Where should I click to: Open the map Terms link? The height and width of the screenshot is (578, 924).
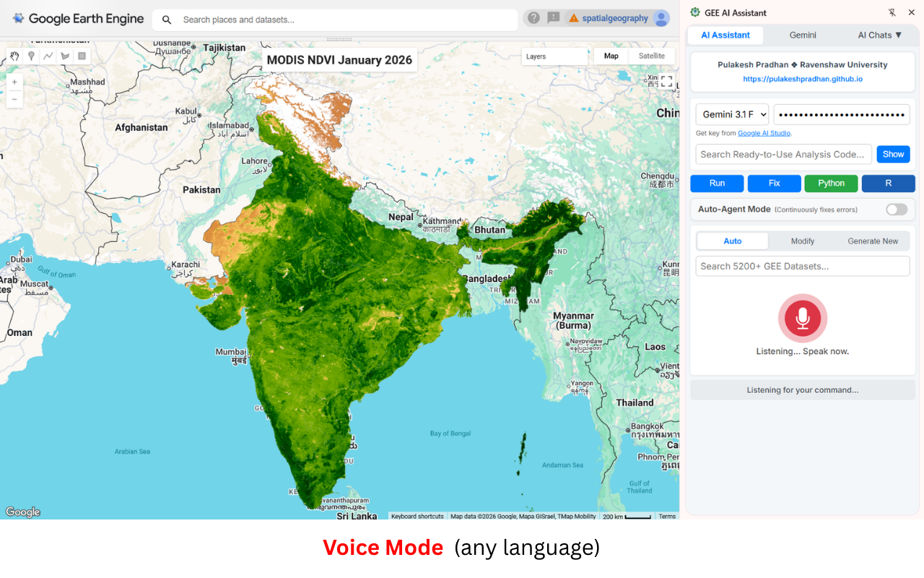click(x=667, y=516)
